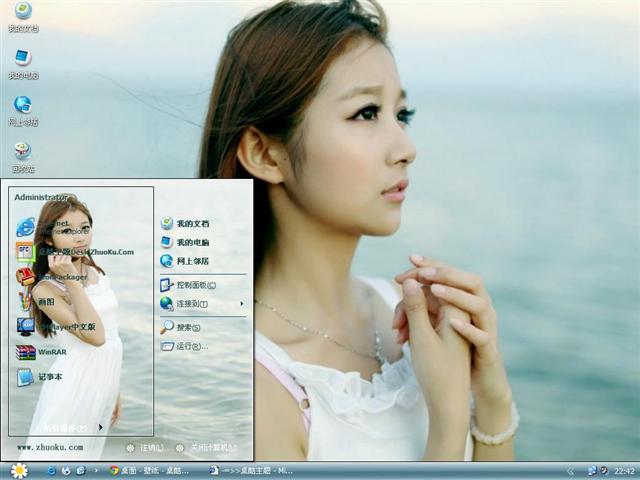Expand the quick launch overflow chevron
Image resolution: width=640 pixels, height=480 pixels.
tap(96, 471)
